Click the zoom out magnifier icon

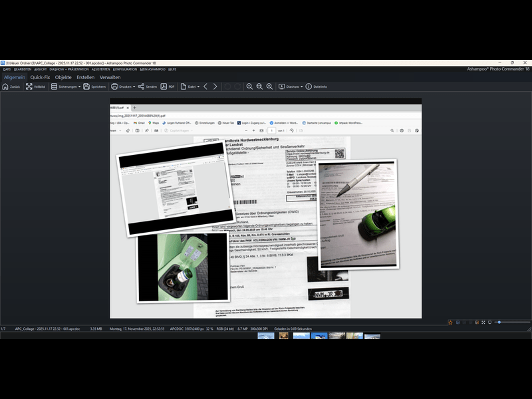[249, 86]
